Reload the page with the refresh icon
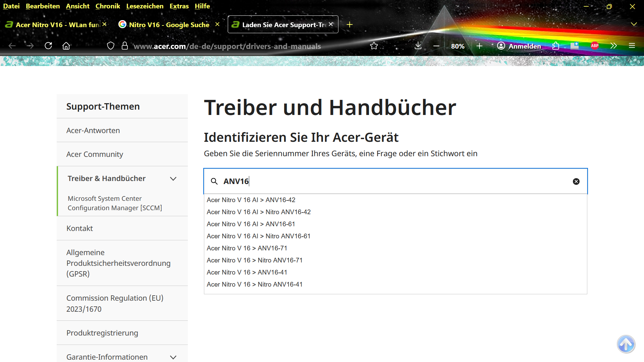 coord(48,46)
